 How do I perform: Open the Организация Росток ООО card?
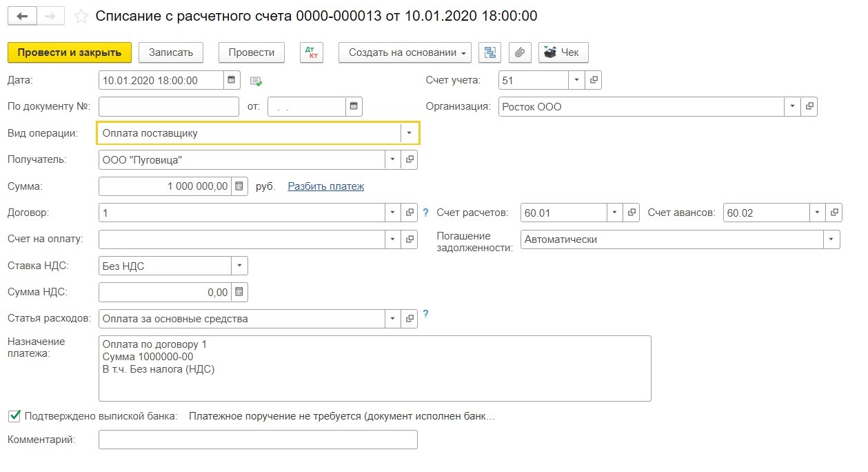(809, 107)
